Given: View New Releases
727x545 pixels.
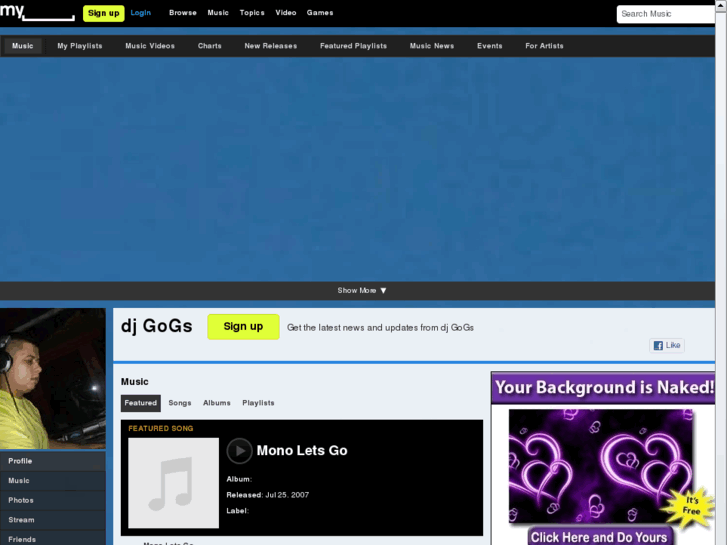Looking at the screenshot, I should (x=271, y=46).
